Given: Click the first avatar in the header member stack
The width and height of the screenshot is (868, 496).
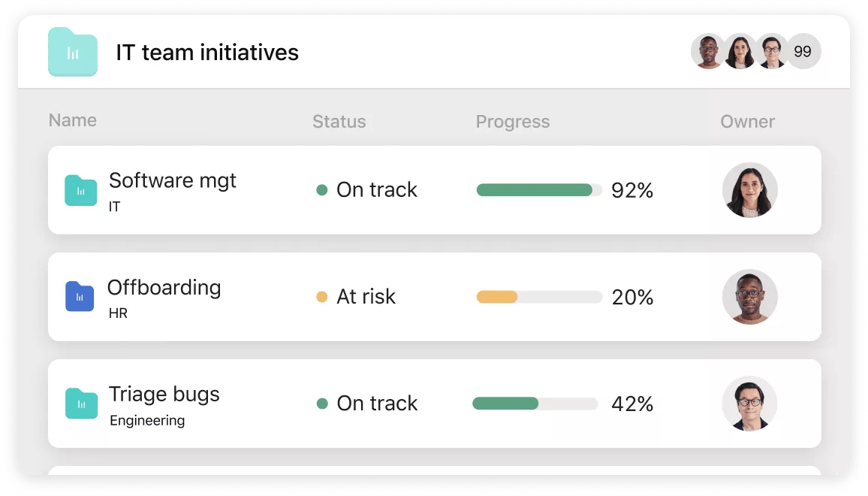Looking at the screenshot, I should 707,51.
